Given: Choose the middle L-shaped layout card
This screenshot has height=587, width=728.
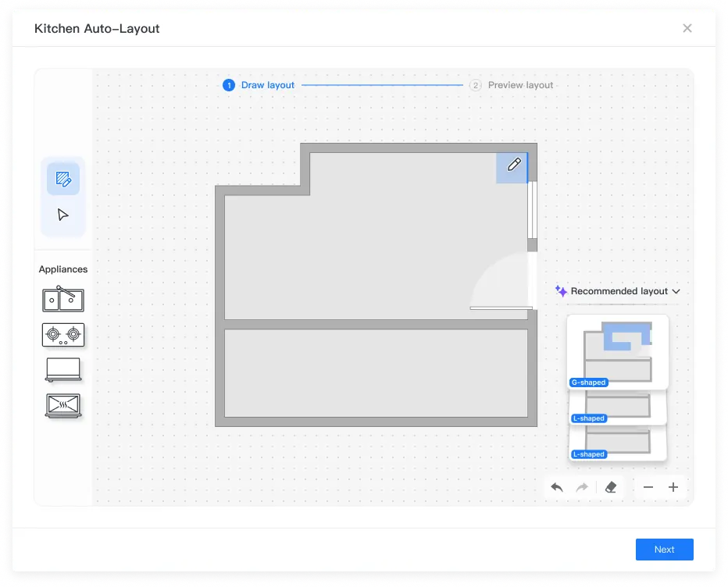Looking at the screenshot, I should click(618, 407).
